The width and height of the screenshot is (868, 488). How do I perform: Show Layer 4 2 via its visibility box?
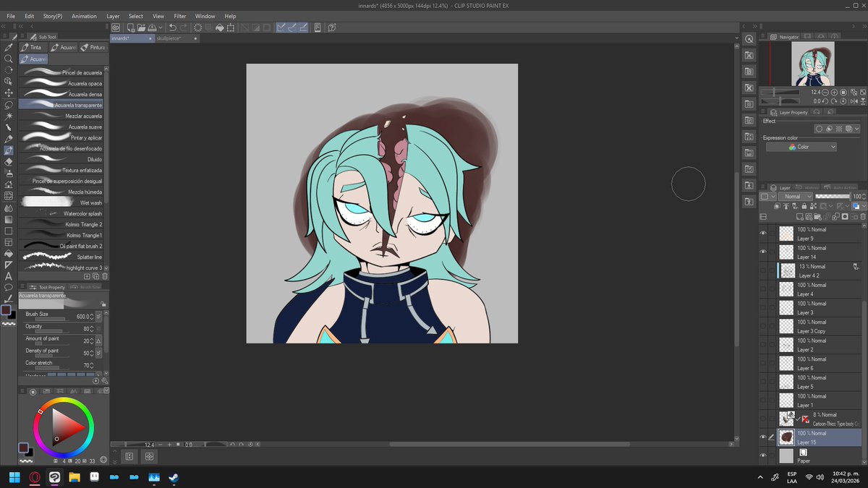click(x=762, y=270)
